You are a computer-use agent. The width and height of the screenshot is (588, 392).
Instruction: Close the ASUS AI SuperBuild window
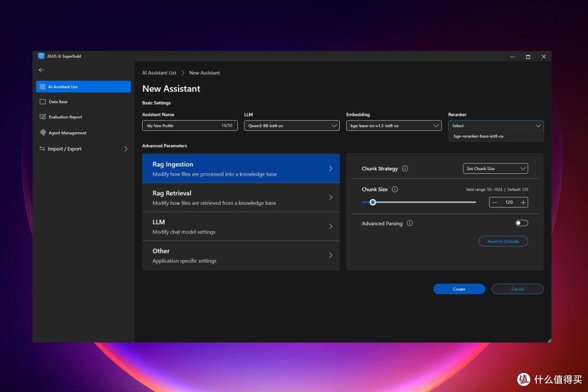[543, 57]
